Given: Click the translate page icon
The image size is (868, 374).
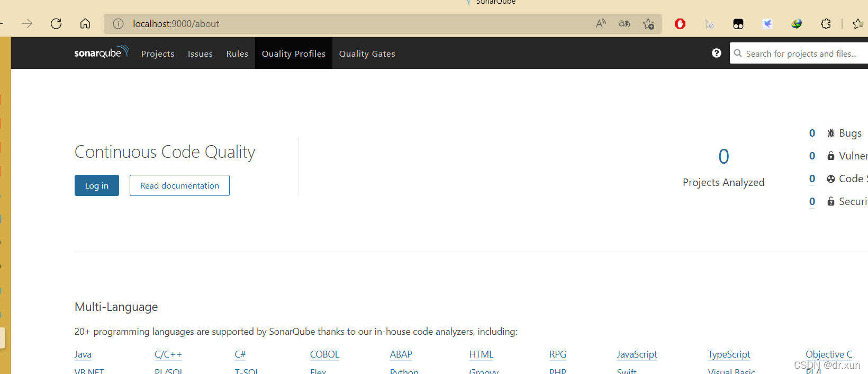Looking at the screenshot, I should tap(625, 23).
